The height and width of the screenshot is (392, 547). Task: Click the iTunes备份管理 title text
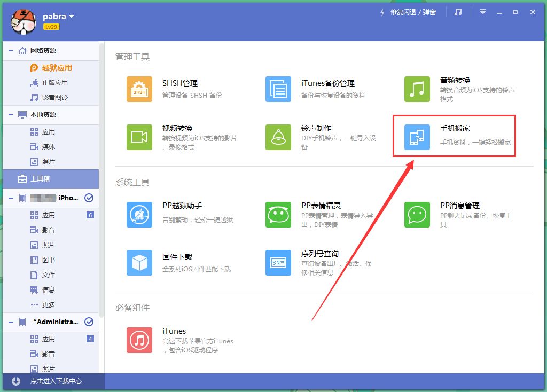pos(328,83)
